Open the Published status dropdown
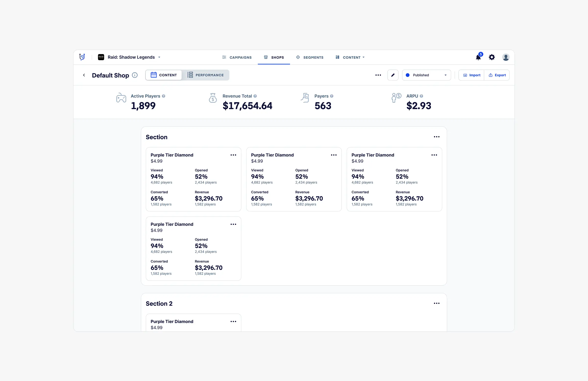Viewport: 588px width, 381px height. pos(426,75)
